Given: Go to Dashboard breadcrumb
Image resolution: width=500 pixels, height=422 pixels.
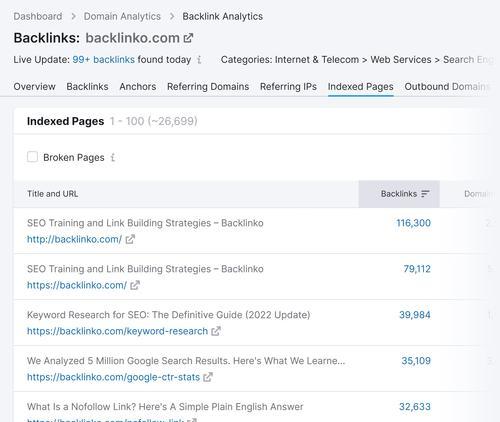Looking at the screenshot, I should click(38, 16).
